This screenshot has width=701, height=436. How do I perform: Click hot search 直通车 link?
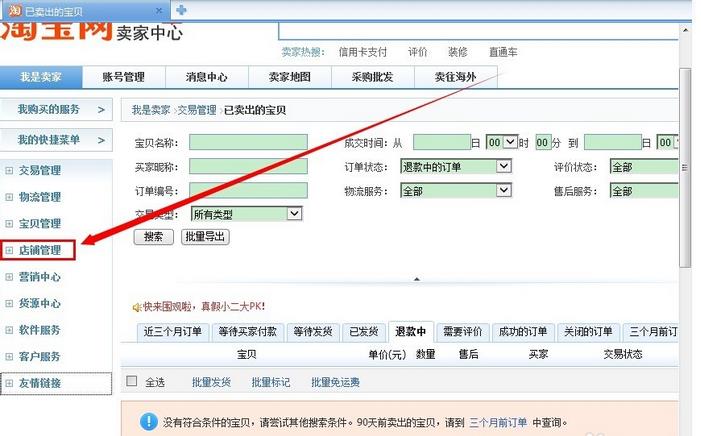(x=503, y=52)
